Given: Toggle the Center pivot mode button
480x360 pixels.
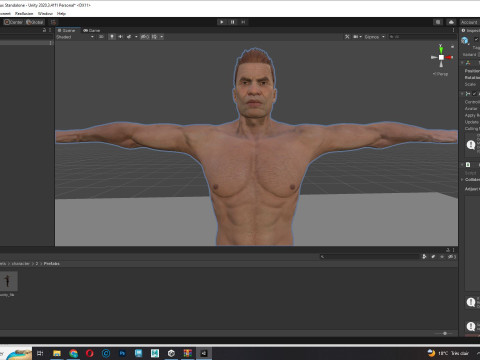Looking at the screenshot, I should pyautogui.click(x=14, y=22).
